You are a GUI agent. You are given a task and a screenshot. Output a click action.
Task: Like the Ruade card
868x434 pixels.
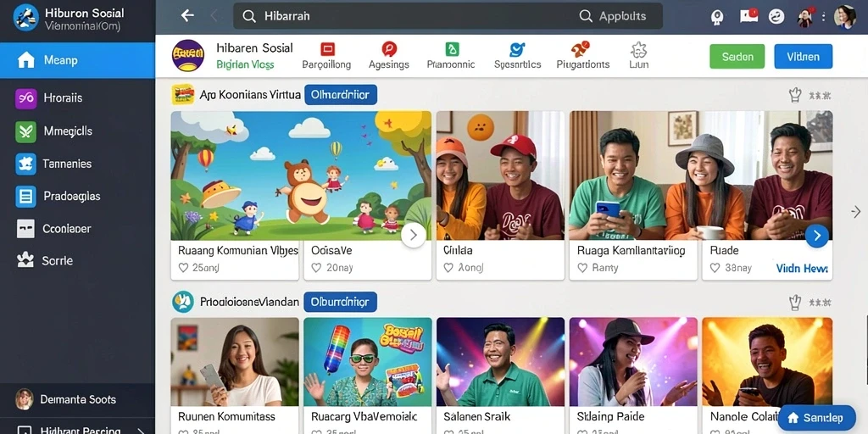(715, 268)
